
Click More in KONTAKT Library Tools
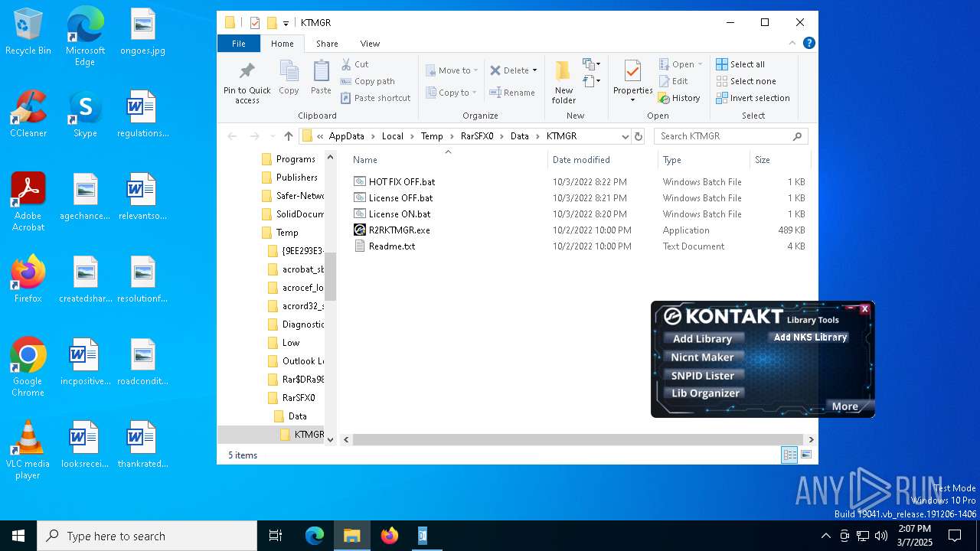coord(845,406)
